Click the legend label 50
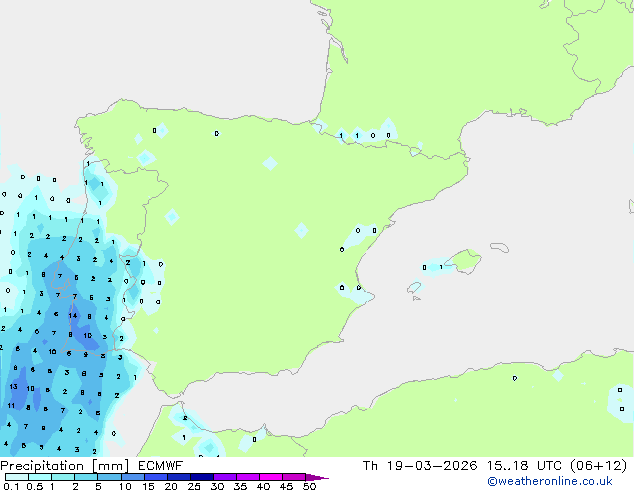Screen dimensions: 634x490 click(310, 486)
